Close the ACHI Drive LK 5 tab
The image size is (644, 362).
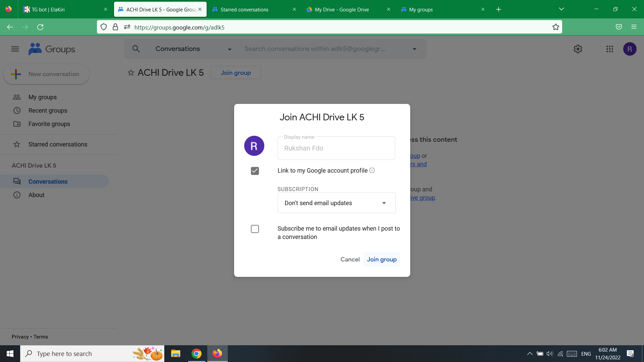tap(200, 9)
